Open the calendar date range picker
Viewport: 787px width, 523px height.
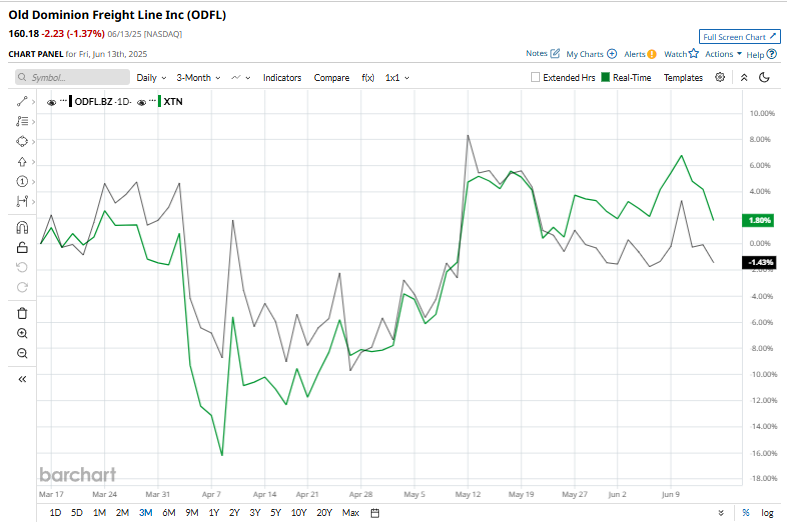pos(375,513)
